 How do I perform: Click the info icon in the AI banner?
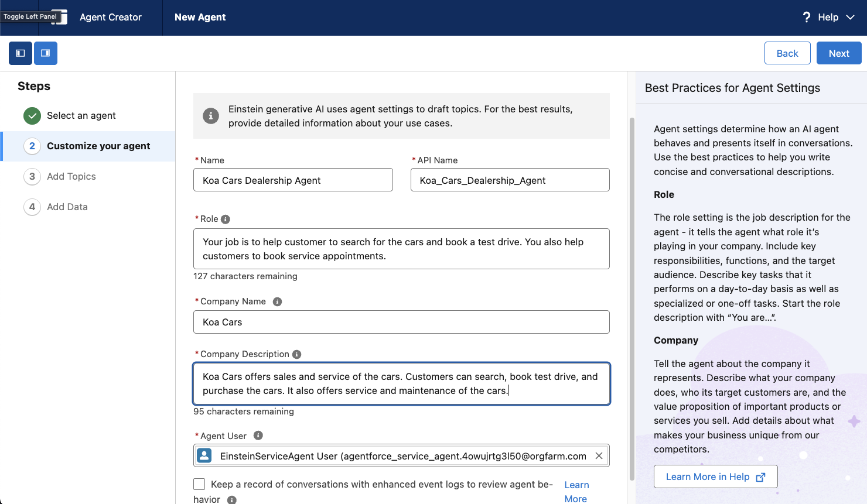click(211, 115)
